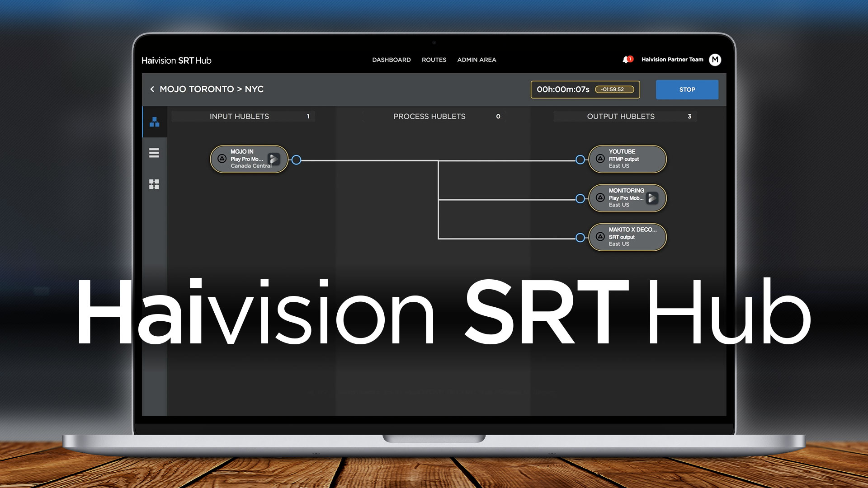
Task: Open the Haivision Partner Team account menu
Action: point(672,60)
